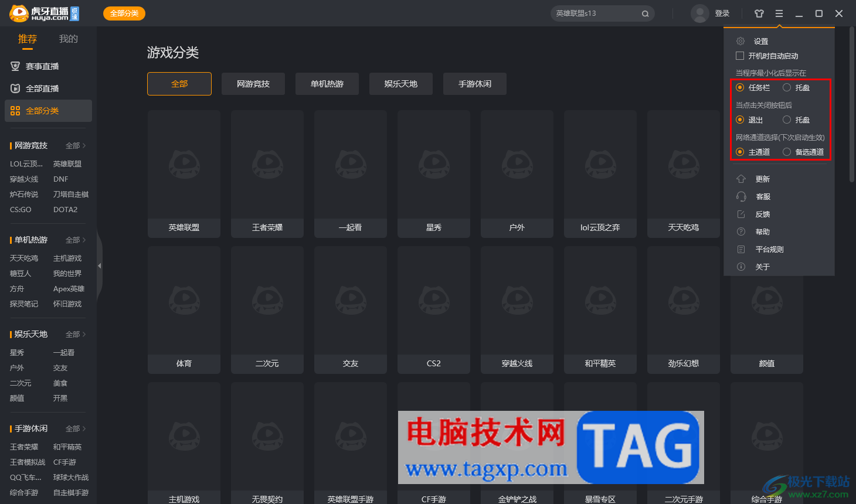Toggle the hamburger menu icon
856x504 pixels.
pyautogui.click(x=779, y=13)
